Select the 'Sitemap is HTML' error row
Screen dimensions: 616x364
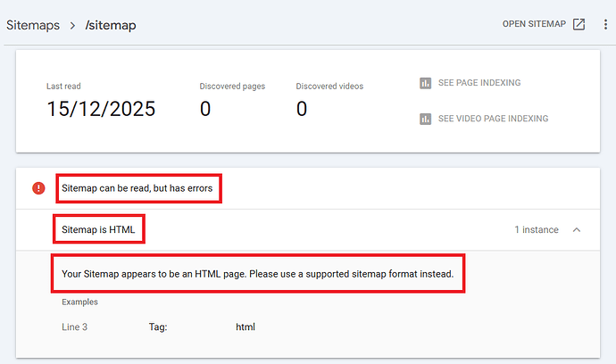pyautogui.click(x=308, y=229)
